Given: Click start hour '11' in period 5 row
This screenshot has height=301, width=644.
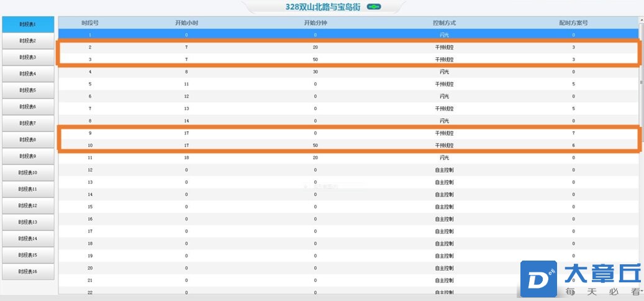Looking at the screenshot, I should [x=186, y=85].
